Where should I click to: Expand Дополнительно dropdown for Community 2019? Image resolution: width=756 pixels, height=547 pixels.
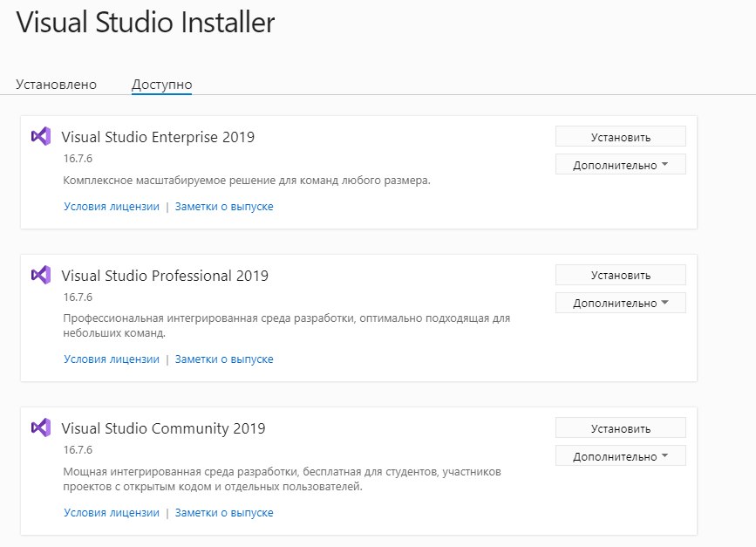pyautogui.click(x=621, y=455)
